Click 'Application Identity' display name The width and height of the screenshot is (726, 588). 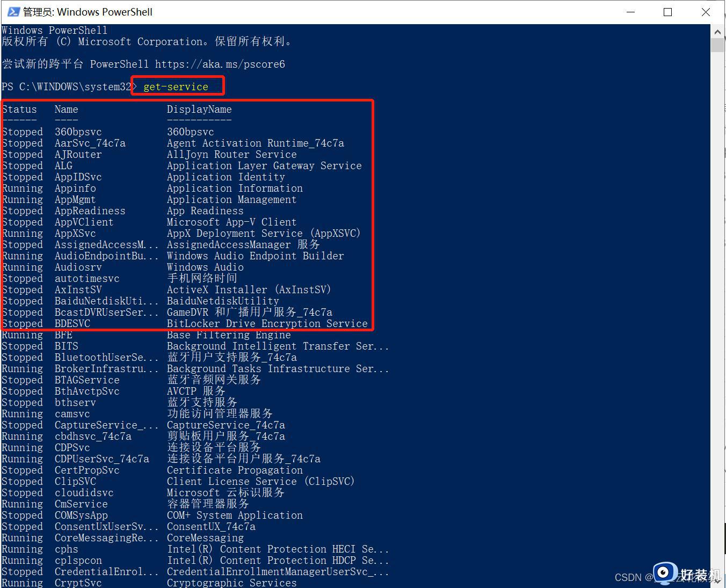[226, 177]
